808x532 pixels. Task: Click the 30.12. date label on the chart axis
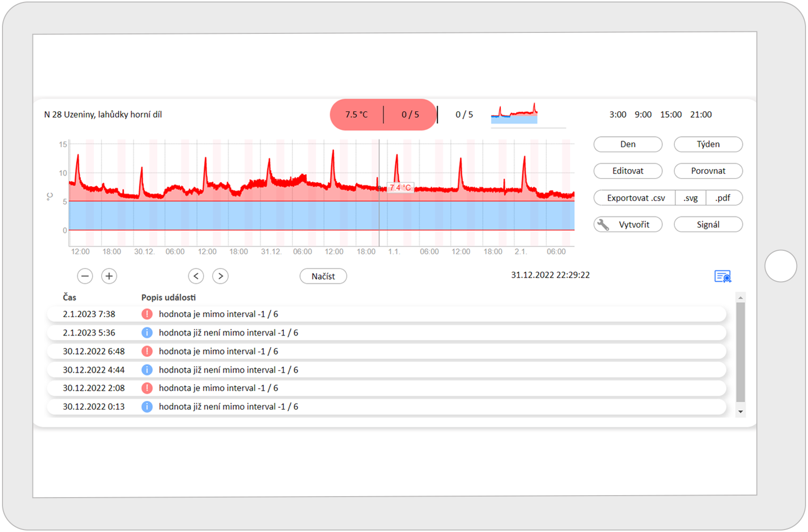click(x=144, y=252)
